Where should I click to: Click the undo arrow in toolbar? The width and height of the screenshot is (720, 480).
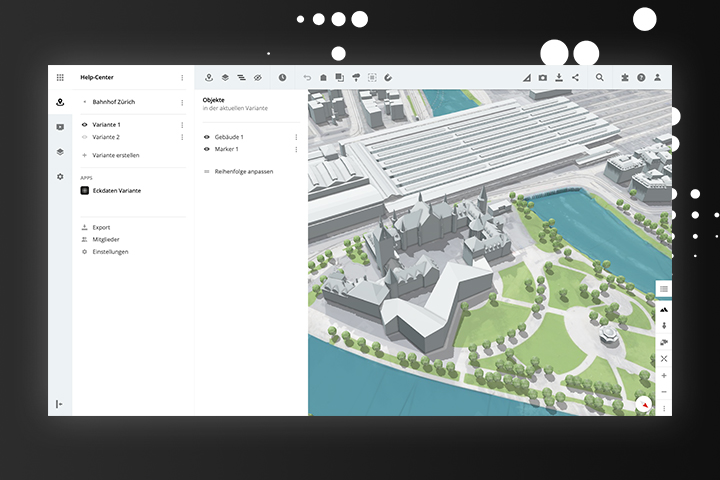click(x=307, y=77)
